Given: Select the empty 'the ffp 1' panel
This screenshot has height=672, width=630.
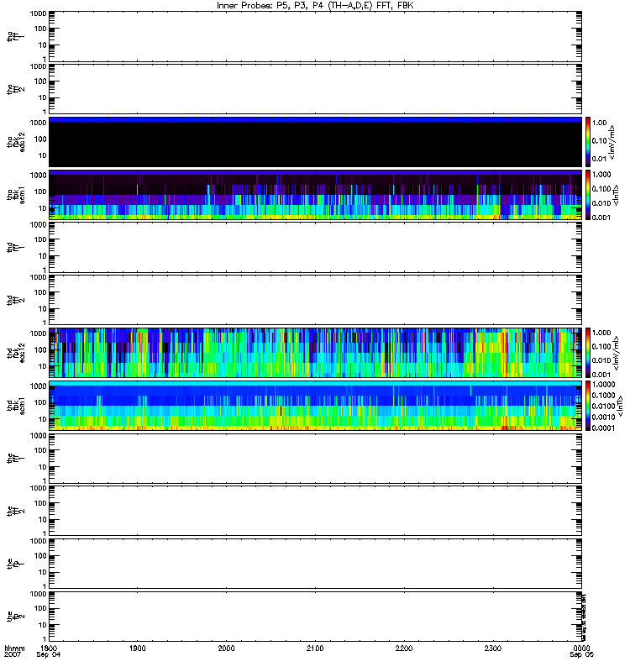Looking at the screenshot, I should 315,564.
